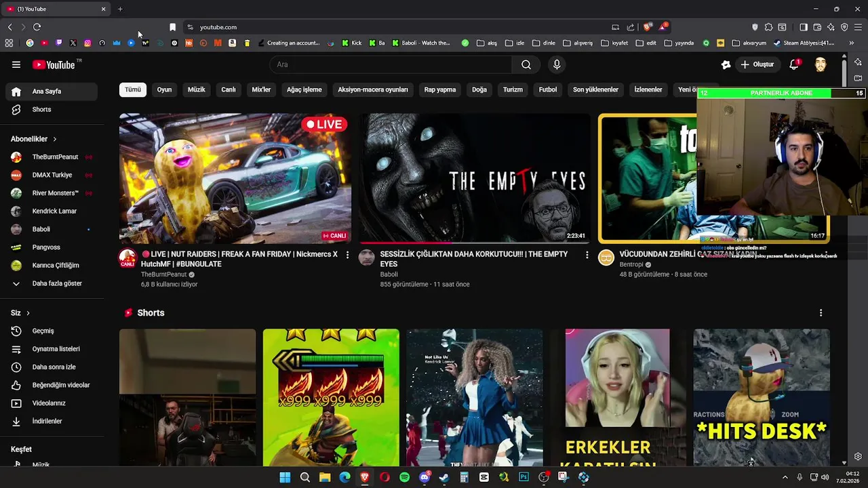Open the alışveriş bookmarks folder
This screenshot has height=488, width=868.
point(578,43)
